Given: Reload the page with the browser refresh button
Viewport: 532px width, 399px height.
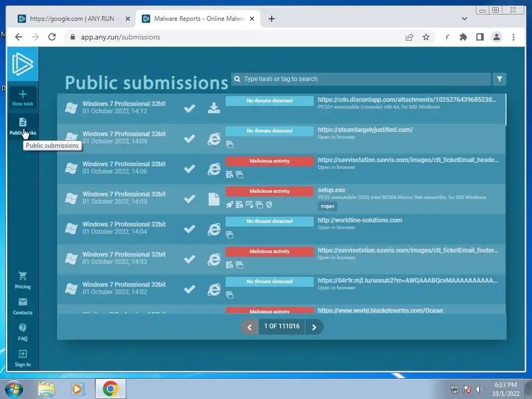Looking at the screenshot, I should (x=52, y=37).
